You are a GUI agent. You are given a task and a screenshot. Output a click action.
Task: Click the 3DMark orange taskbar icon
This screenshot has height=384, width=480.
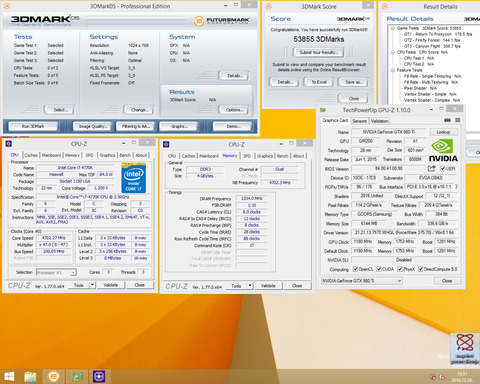pyautogui.click(x=53, y=377)
